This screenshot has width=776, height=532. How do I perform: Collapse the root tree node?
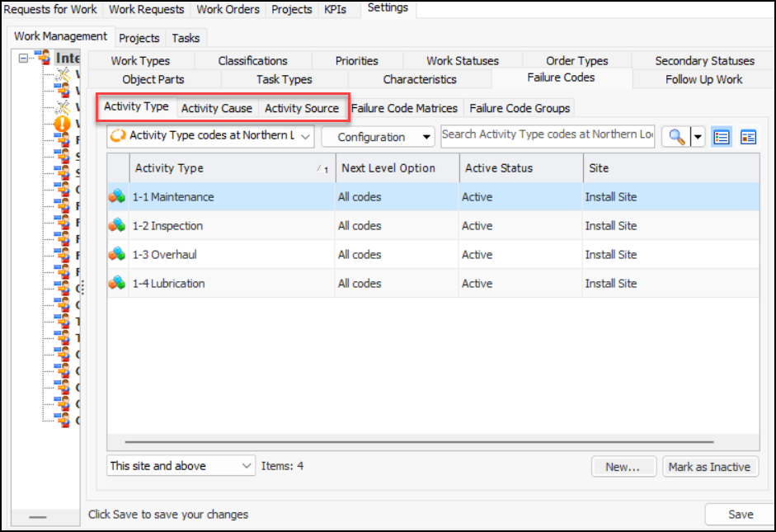click(x=23, y=59)
